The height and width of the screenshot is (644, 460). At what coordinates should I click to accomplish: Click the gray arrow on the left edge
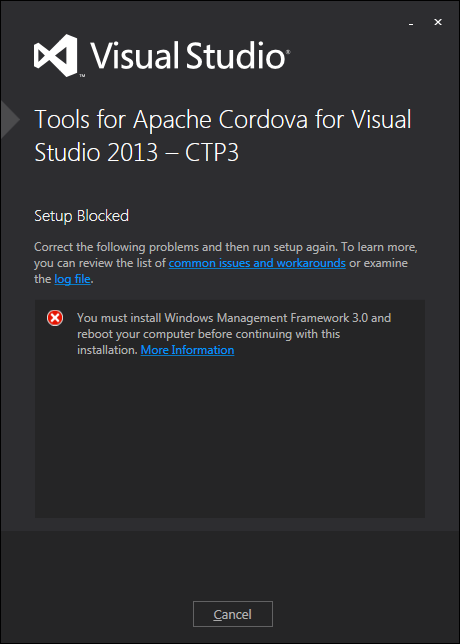[10, 119]
